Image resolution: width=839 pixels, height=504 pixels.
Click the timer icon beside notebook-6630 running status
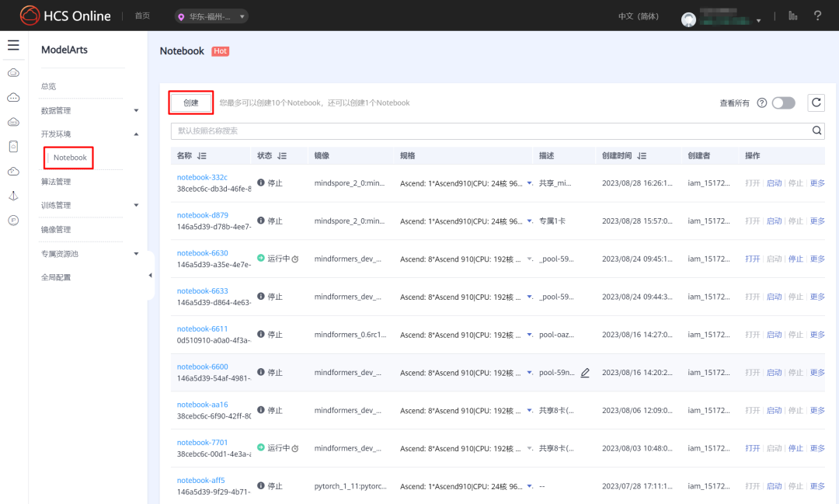coord(295,259)
